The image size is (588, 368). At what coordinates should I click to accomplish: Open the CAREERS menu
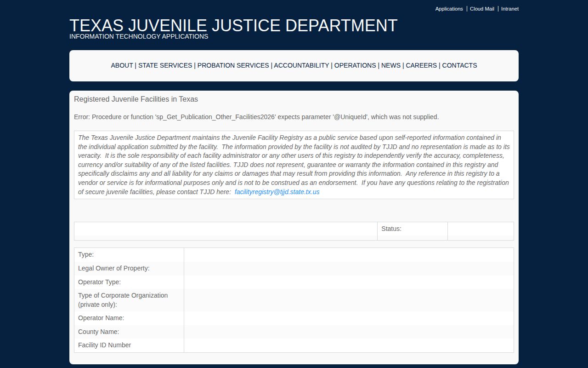(x=421, y=65)
